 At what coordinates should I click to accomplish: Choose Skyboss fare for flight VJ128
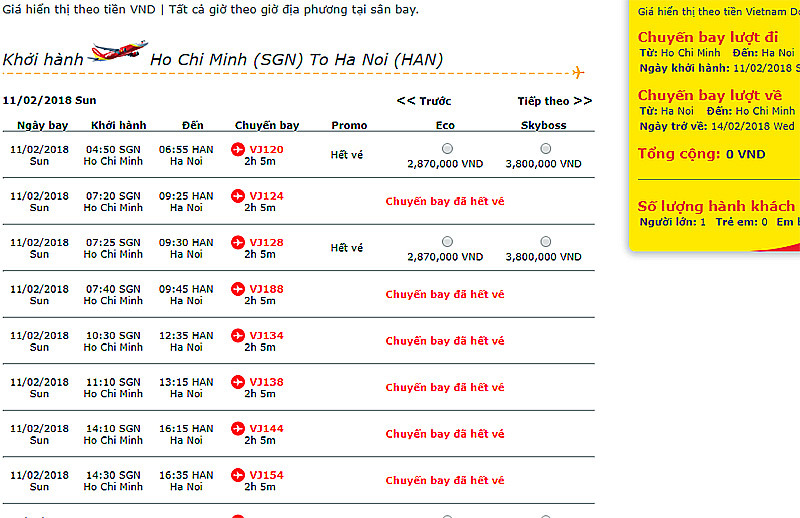tap(545, 242)
